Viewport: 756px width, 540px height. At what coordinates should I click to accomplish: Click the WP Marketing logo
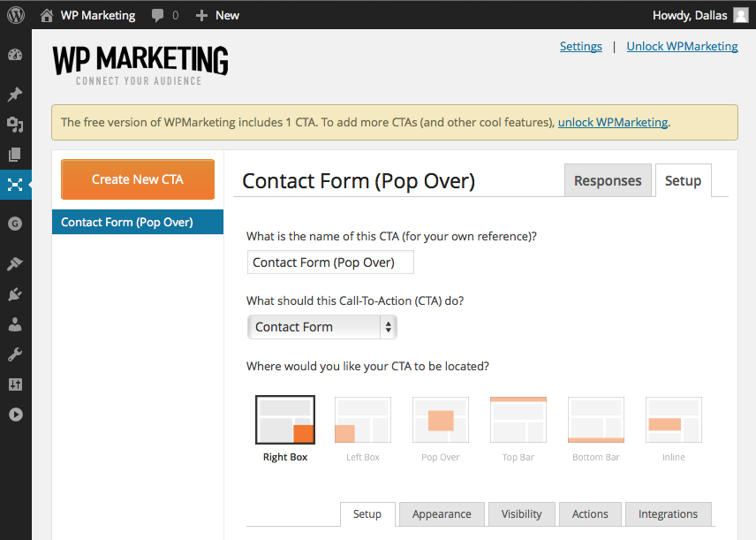140,65
